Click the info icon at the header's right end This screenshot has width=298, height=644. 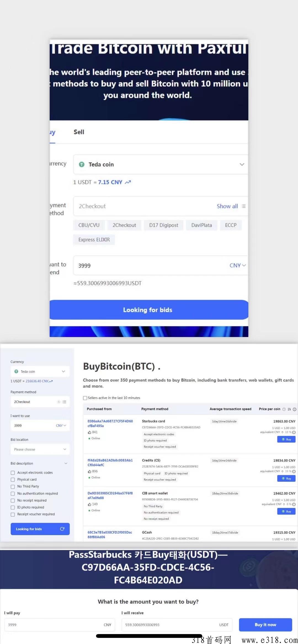[x=294, y=409]
